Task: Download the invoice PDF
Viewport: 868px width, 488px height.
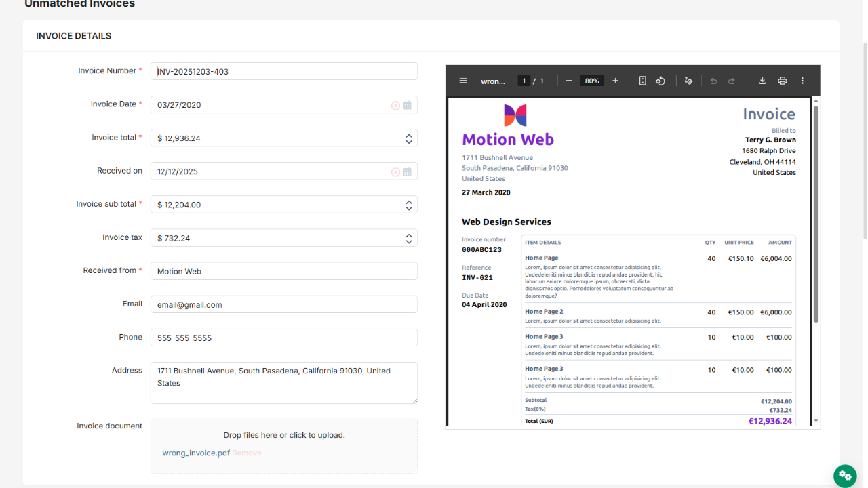Action: (x=762, y=81)
